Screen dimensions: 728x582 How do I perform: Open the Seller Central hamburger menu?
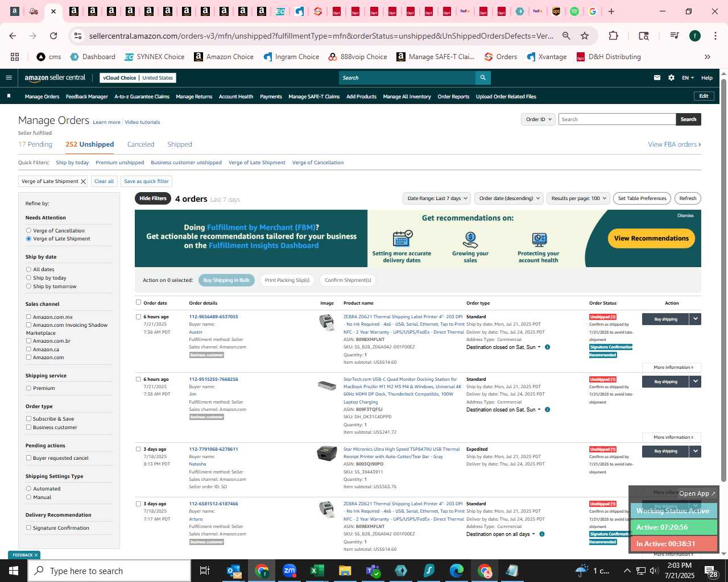pyautogui.click(x=9, y=78)
